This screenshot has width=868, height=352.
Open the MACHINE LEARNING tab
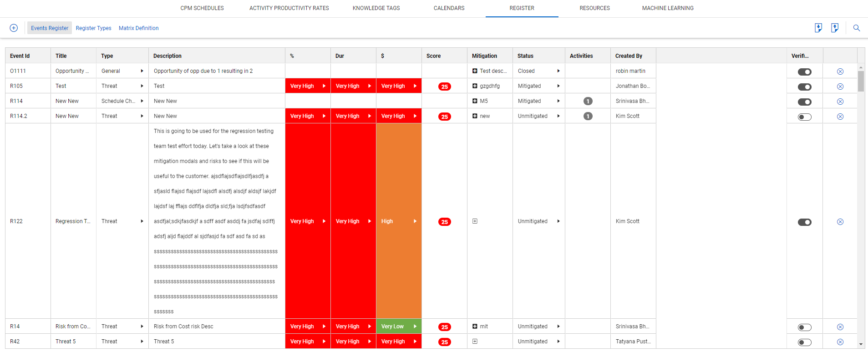[x=667, y=8]
